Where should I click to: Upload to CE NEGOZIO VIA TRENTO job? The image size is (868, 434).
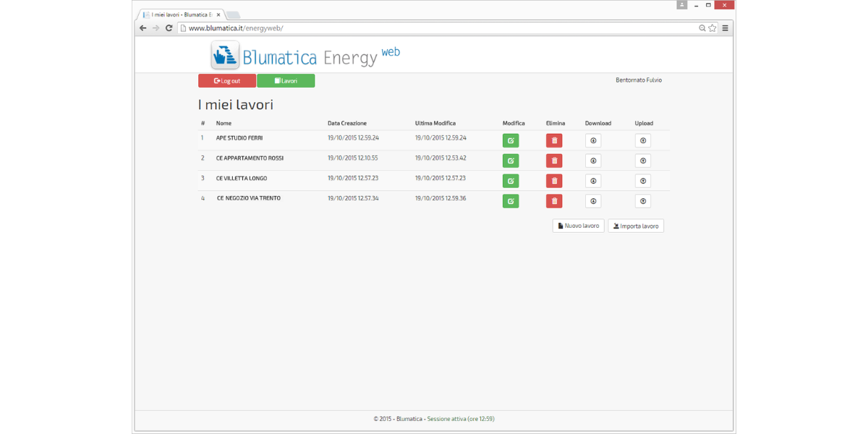(x=643, y=201)
